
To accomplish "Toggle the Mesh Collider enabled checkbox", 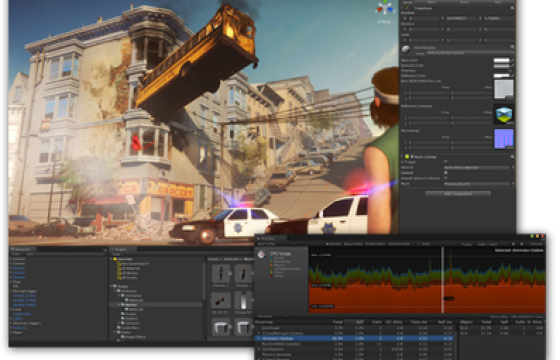I will point(412,156).
